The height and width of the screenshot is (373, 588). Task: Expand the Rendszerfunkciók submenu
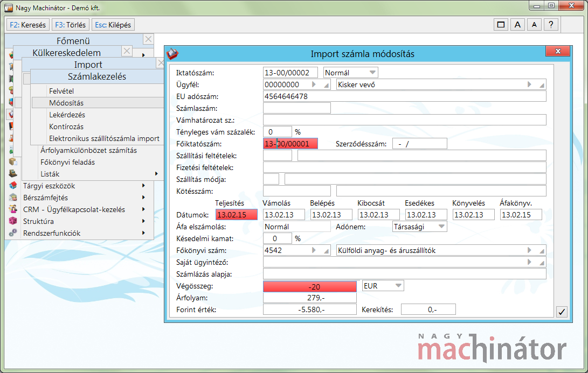point(143,233)
